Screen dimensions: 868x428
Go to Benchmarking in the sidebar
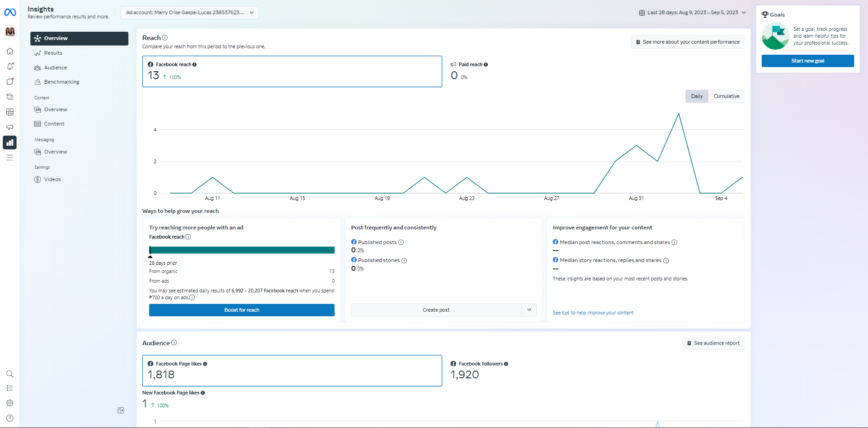pos(62,82)
